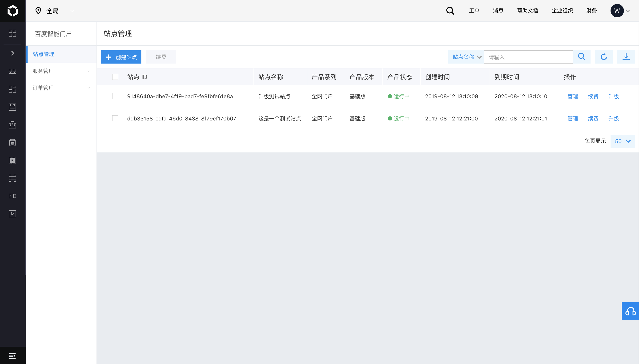The image size is (639, 364).
Task: Click the global search magnifier in header
Action: pos(450,11)
